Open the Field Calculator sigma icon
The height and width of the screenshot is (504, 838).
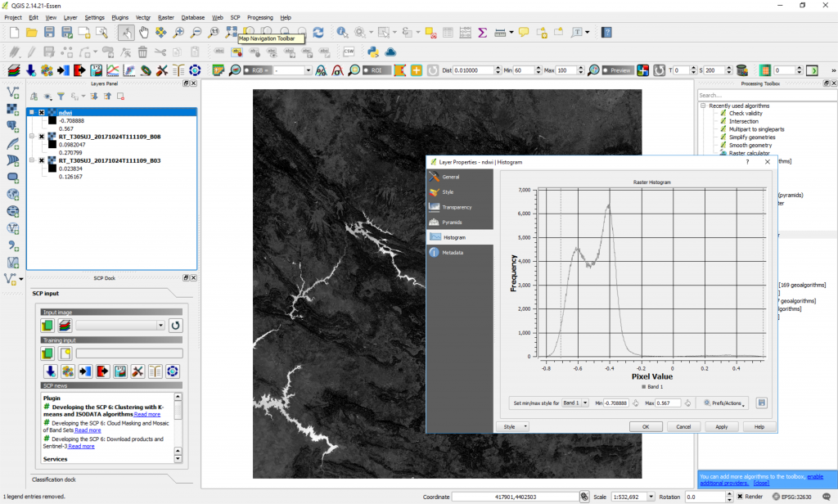[x=483, y=32]
